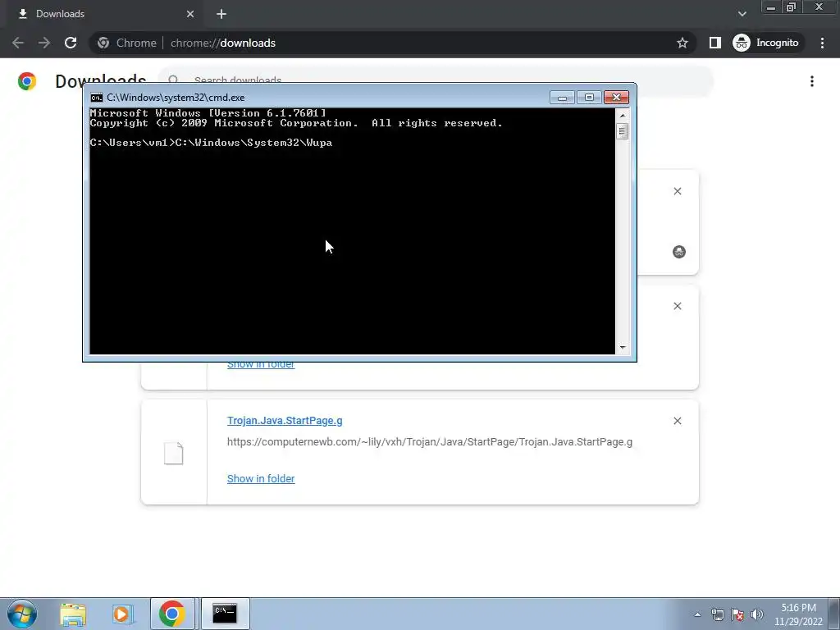840x630 pixels.
Task: Open the Incognito profile indicator
Action: click(x=766, y=43)
